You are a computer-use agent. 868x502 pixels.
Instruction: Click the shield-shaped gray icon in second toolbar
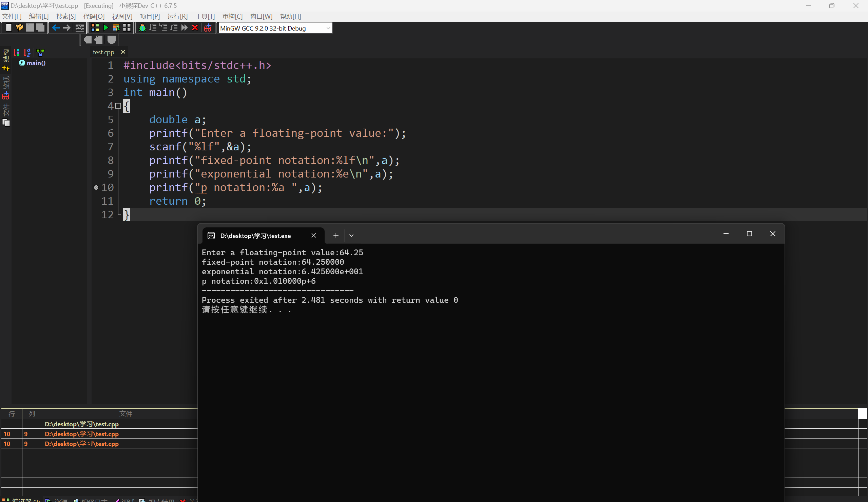click(111, 40)
